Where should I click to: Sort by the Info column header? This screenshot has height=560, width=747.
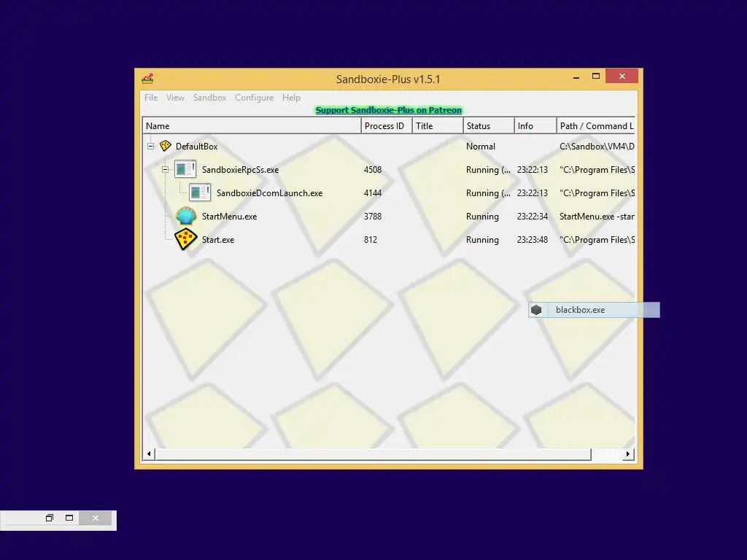(x=535, y=125)
